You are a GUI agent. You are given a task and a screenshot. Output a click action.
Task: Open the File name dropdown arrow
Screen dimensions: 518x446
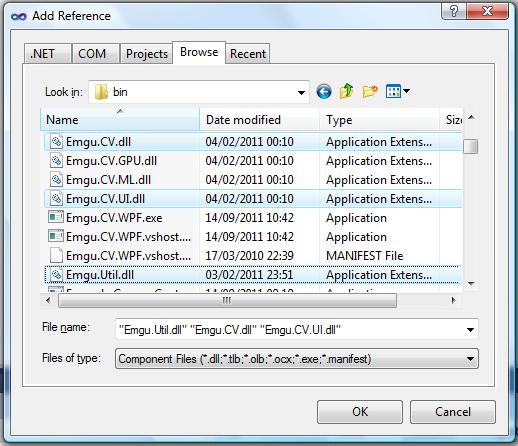coord(470,330)
